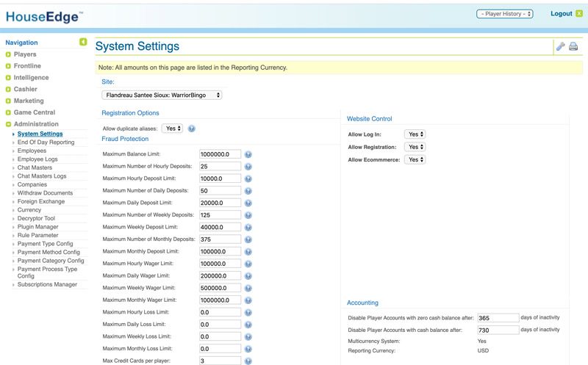Screen dimensions: 588x365
Task: Change Allow Ecommerce dropdown
Action: click(x=415, y=159)
